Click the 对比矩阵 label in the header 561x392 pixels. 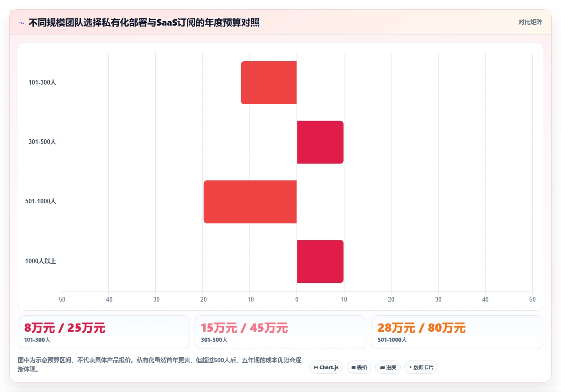530,22
